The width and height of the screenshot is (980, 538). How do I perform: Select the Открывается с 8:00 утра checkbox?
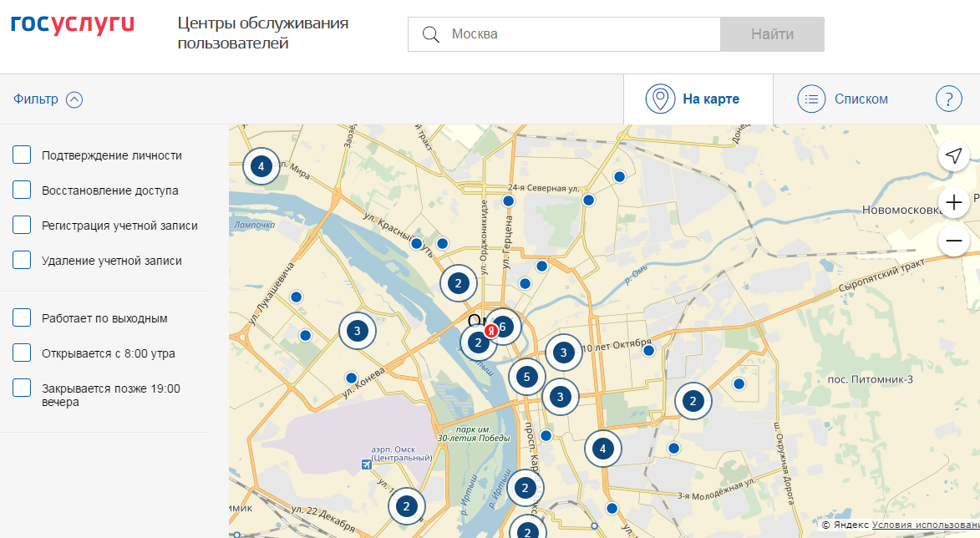click(23, 353)
